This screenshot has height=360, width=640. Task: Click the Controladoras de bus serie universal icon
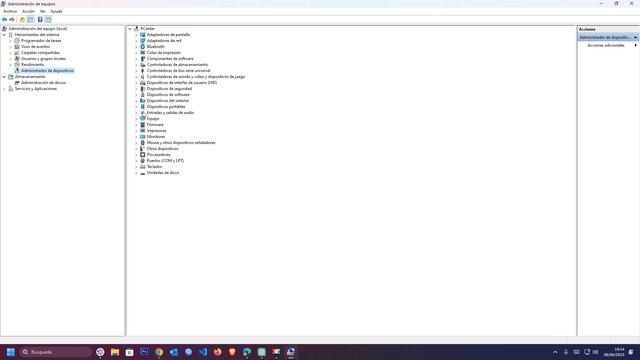(x=142, y=71)
